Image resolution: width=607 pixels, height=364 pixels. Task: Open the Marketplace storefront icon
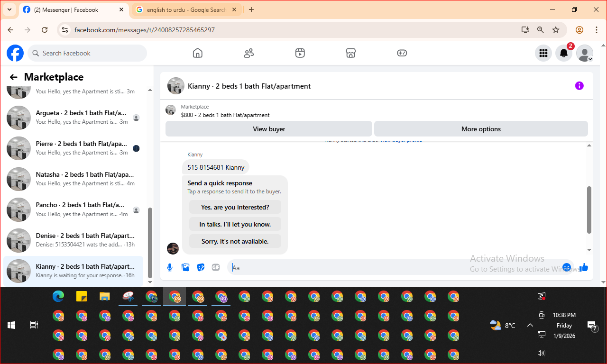click(x=351, y=53)
